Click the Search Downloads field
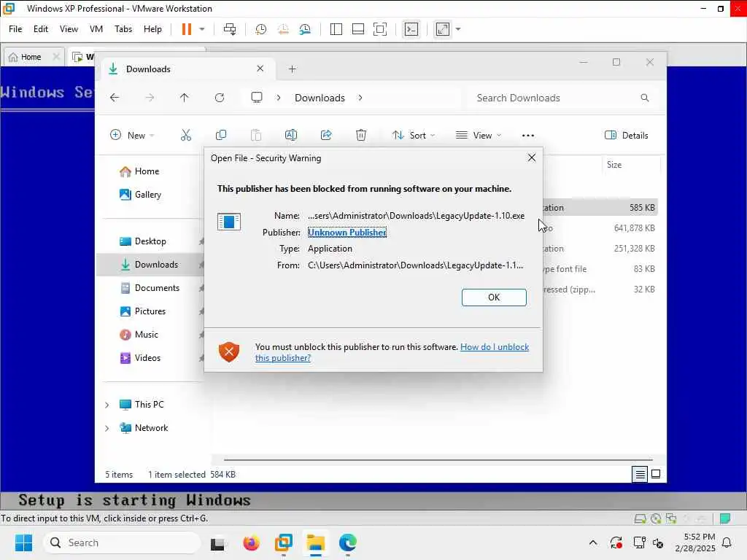This screenshot has width=747, height=560. (x=563, y=98)
